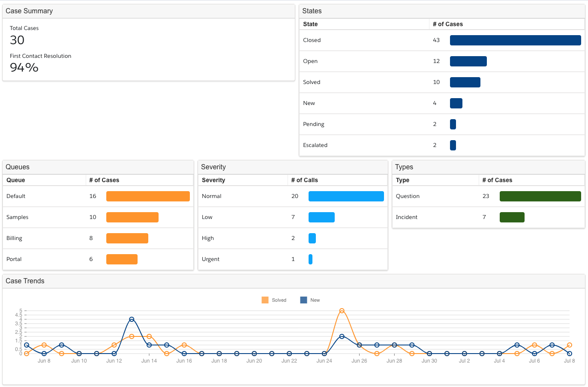Select the Escalated row in States table
Image resolution: width=588 pixels, height=387 pixels.
[x=315, y=145]
